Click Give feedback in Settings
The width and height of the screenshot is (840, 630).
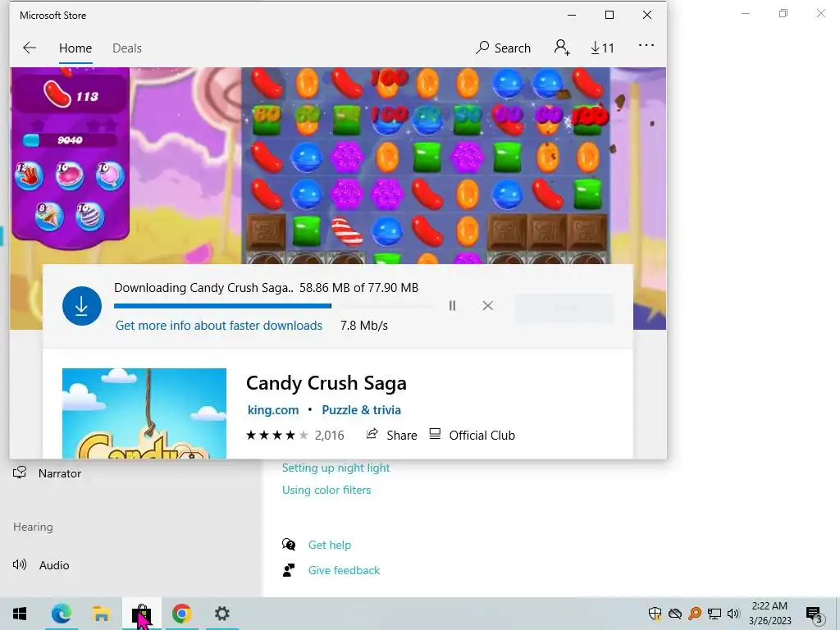point(344,570)
